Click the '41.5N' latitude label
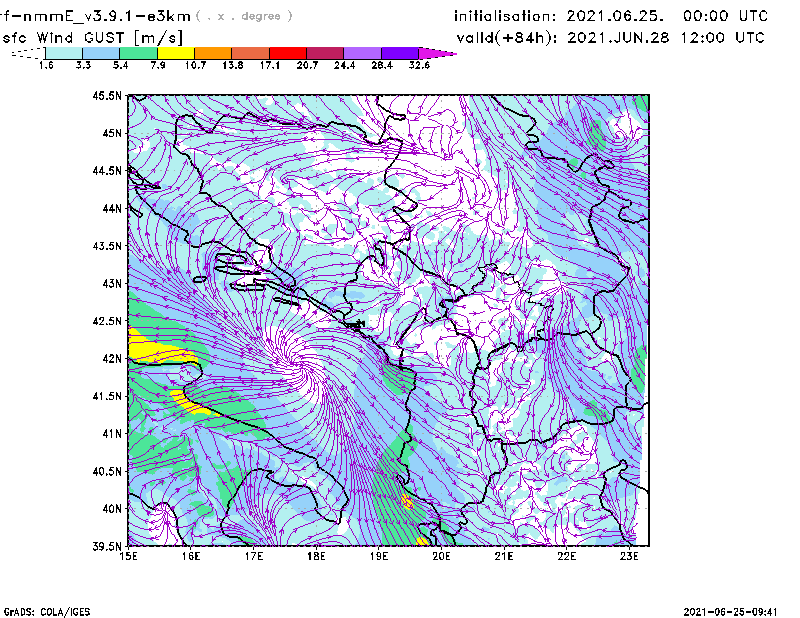Viewport: 800px width, 618px height. [x=107, y=396]
